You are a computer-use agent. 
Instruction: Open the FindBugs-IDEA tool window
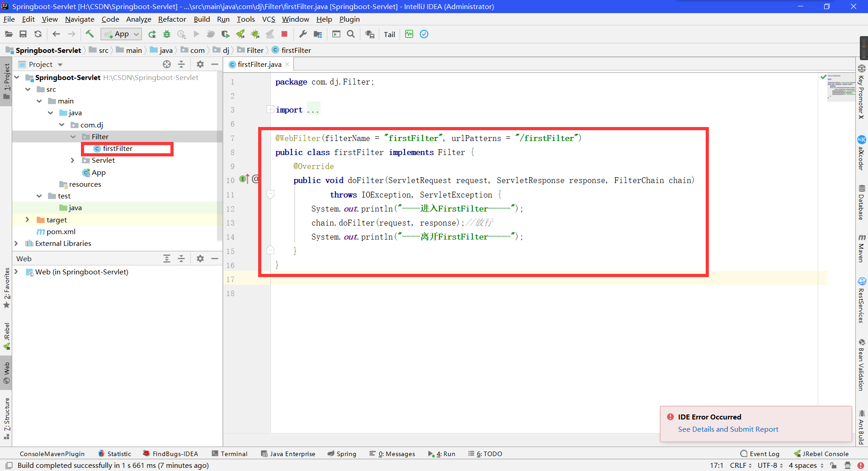tap(170, 454)
